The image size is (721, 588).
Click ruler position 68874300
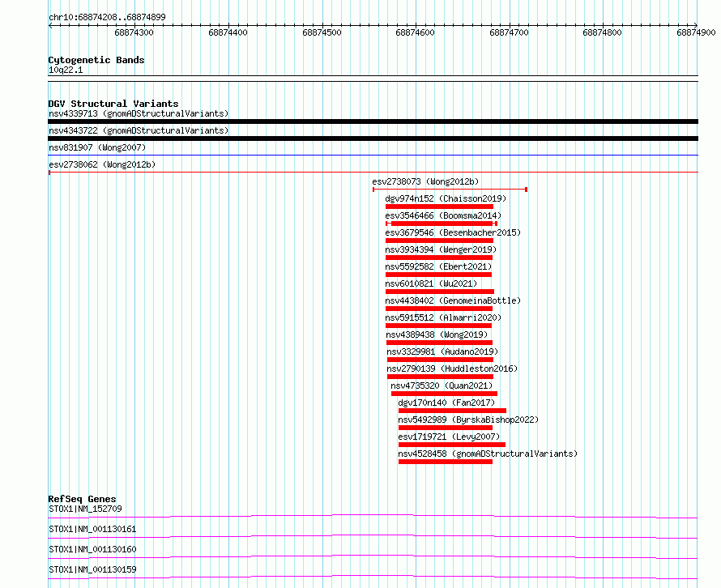pyautogui.click(x=134, y=32)
